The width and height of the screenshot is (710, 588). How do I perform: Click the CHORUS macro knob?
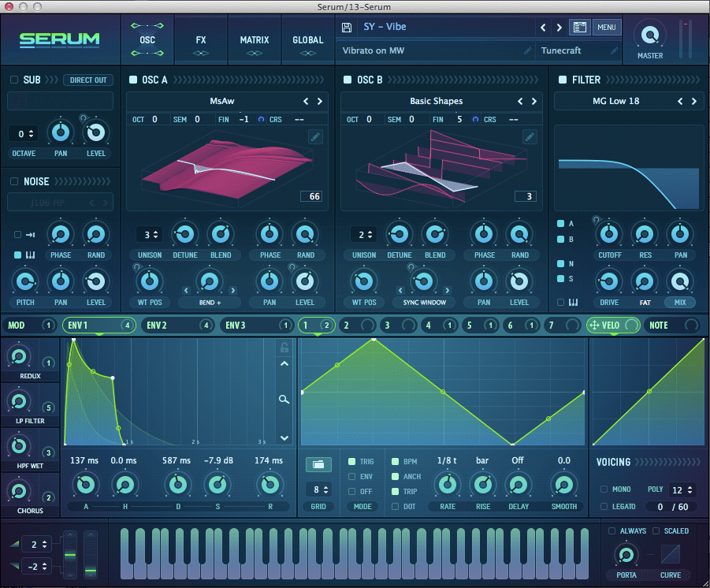pos(19,491)
